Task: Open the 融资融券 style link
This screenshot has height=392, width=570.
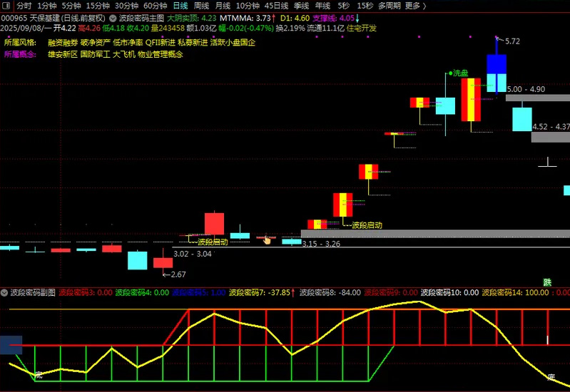Action: click(62, 43)
